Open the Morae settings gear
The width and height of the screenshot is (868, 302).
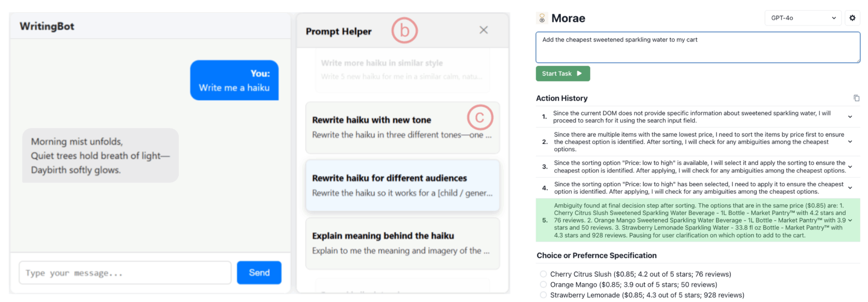852,18
